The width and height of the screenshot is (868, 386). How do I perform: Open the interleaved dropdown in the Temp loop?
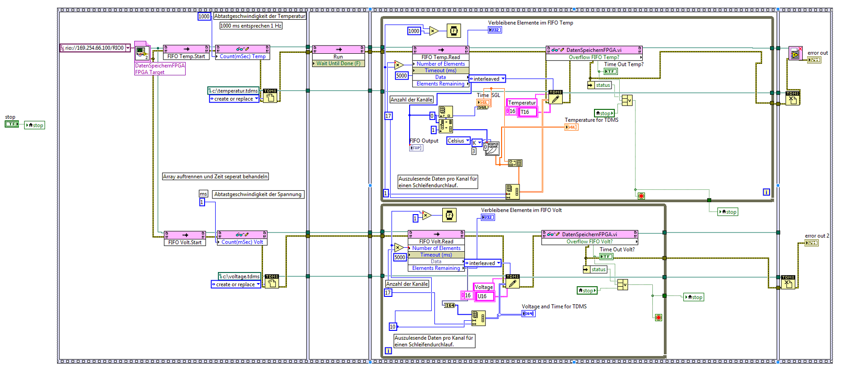(503, 79)
